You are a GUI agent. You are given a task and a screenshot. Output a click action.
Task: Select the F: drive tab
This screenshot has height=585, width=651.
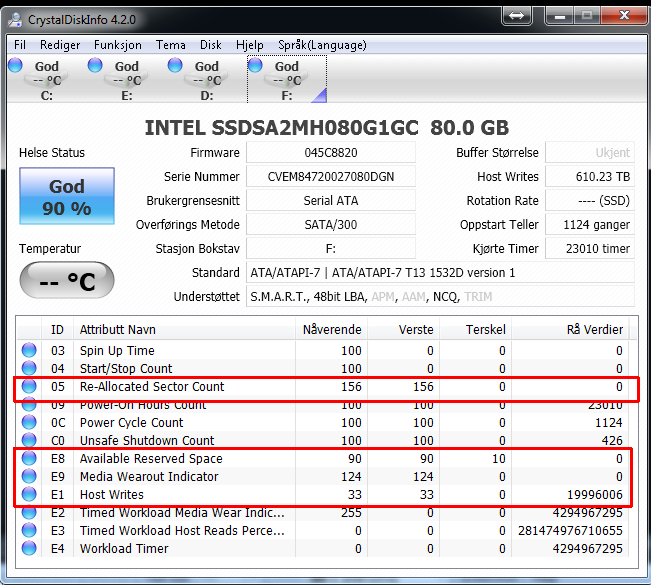287,79
